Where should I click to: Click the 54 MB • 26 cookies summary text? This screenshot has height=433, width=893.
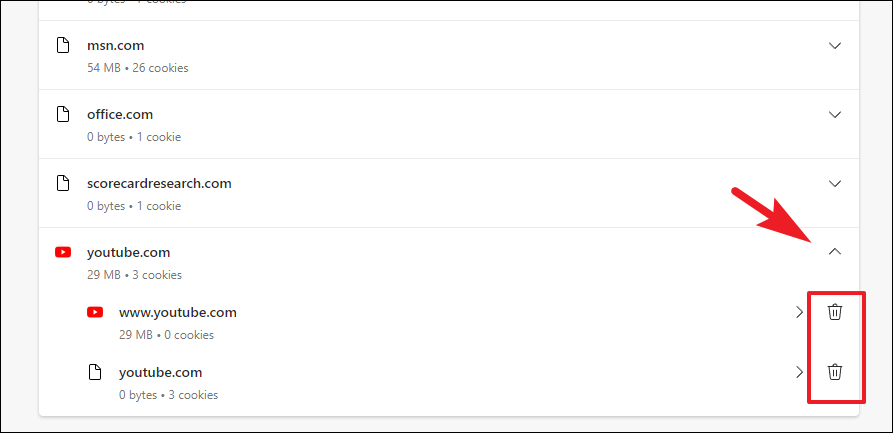click(138, 68)
